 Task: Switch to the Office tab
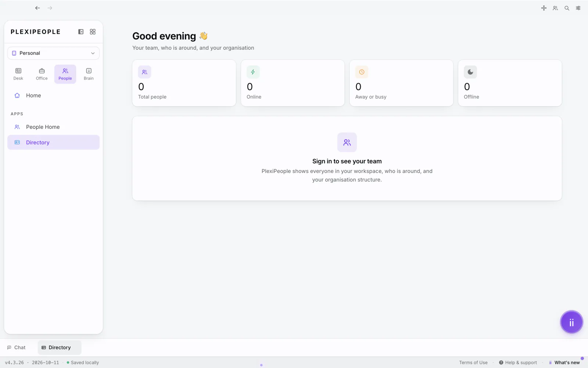(x=42, y=74)
